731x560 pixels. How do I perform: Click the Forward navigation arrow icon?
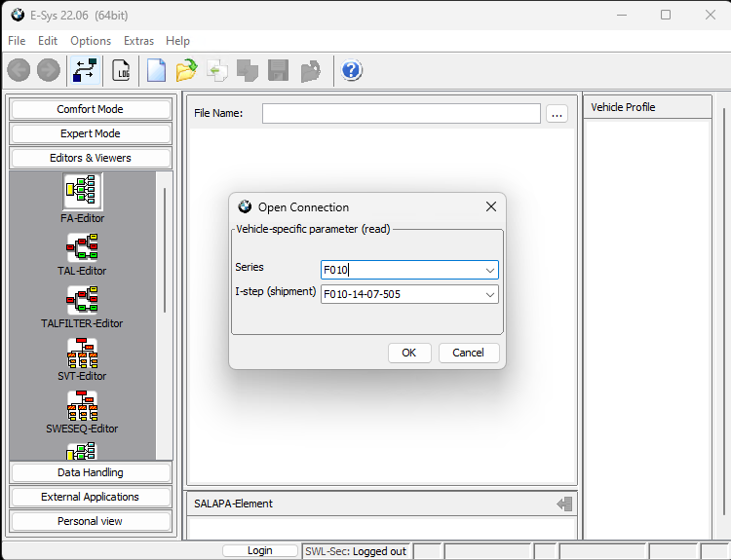pos(49,70)
